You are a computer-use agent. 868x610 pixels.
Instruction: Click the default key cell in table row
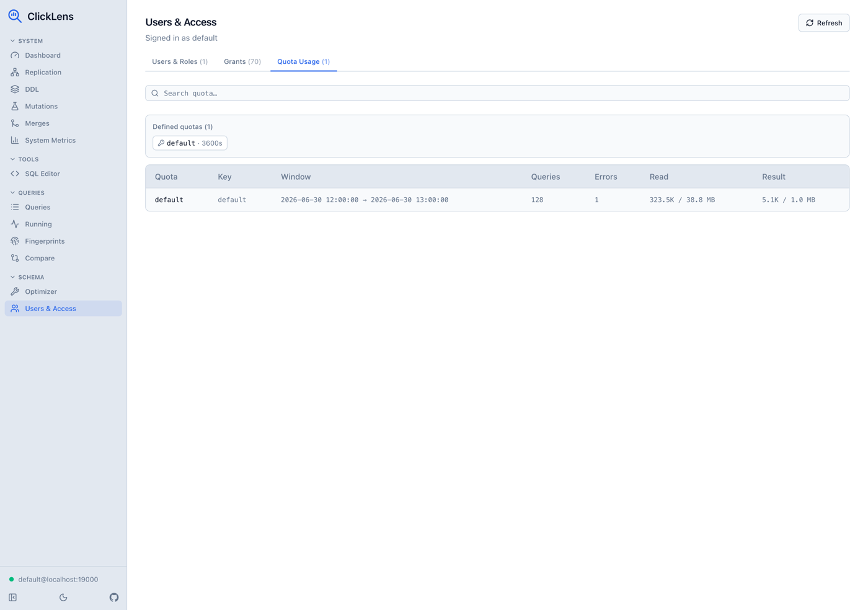click(x=232, y=200)
